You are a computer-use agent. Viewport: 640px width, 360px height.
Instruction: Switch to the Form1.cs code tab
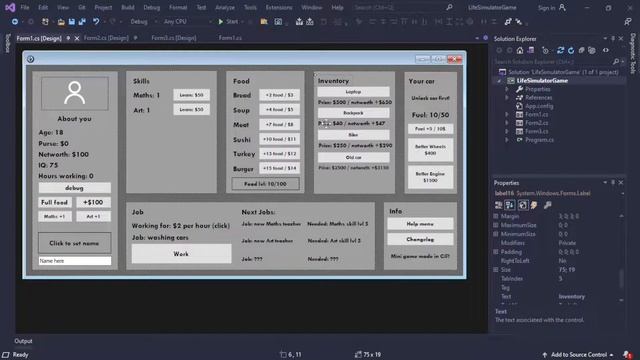[230, 38]
